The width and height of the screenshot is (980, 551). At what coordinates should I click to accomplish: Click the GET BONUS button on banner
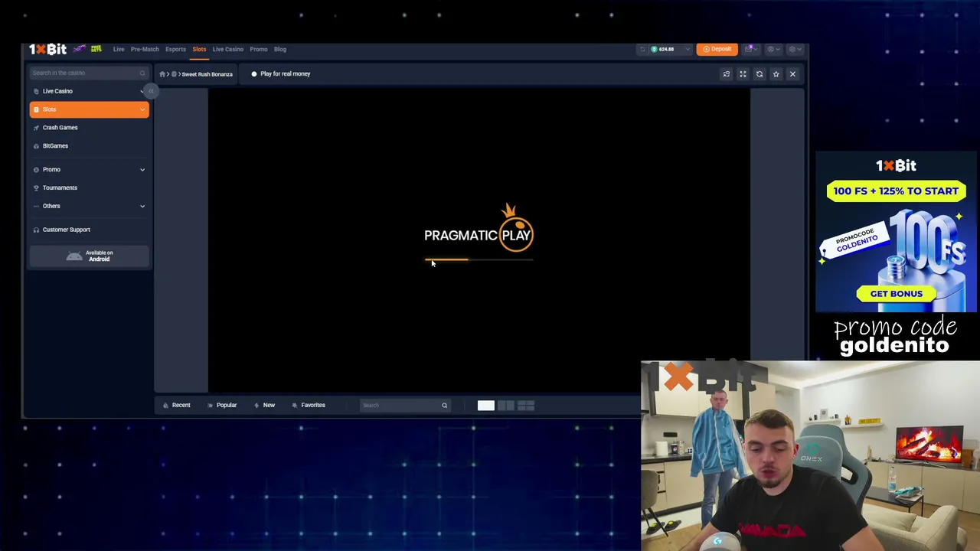[896, 294]
